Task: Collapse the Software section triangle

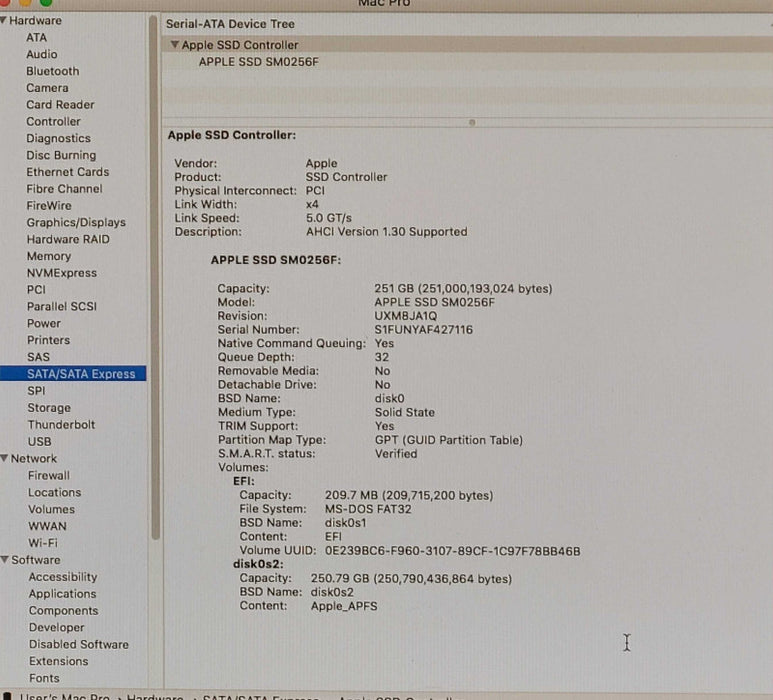Action: click(4, 560)
